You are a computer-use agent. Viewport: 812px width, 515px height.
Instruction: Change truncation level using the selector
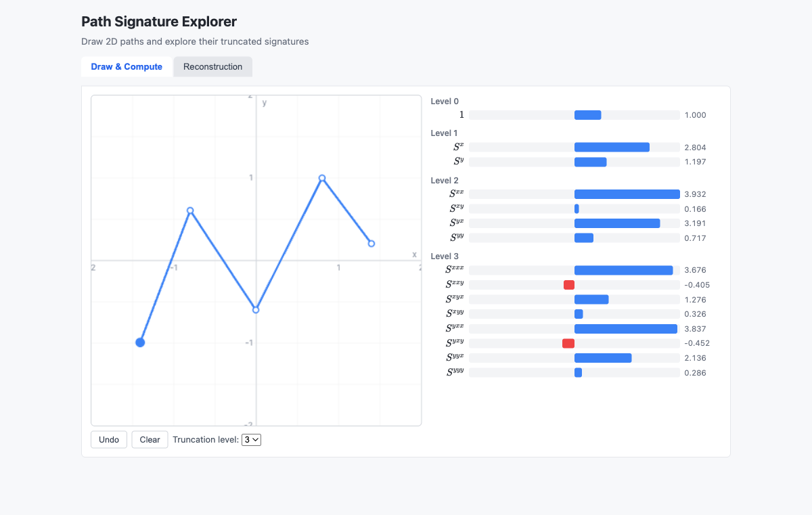tap(251, 439)
